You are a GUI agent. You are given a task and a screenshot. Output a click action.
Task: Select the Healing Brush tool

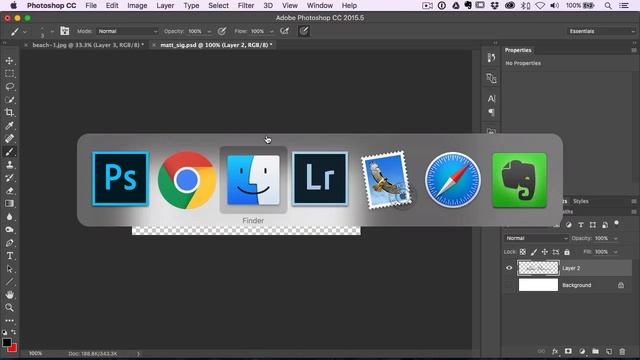point(9,139)
